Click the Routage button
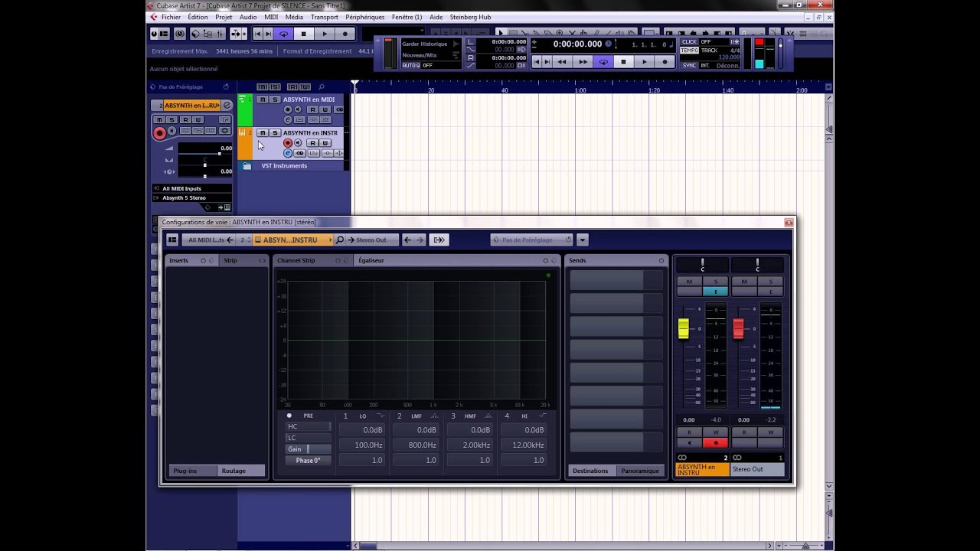980x551 pixels. (x=242, y=471)
